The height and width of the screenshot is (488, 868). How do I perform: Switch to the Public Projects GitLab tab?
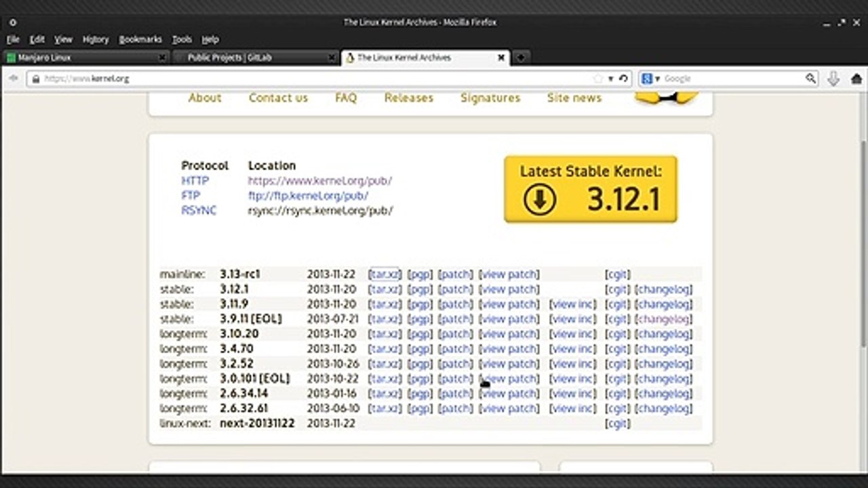(256, 58)
